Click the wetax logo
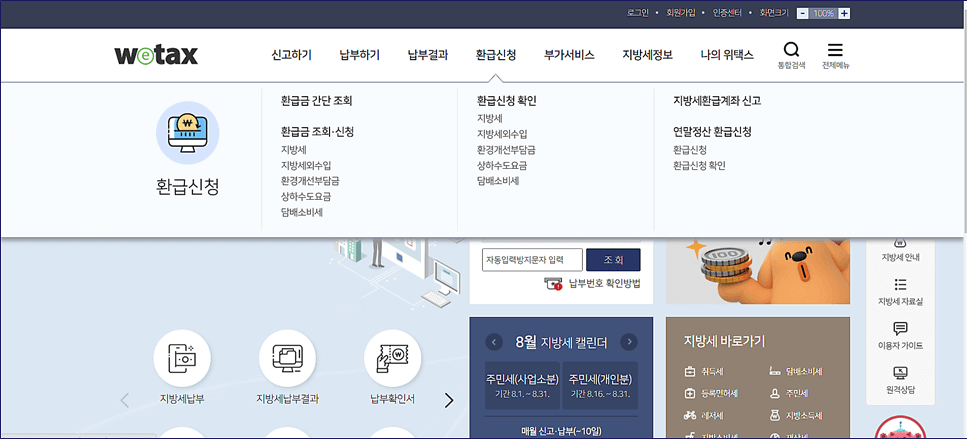The image size is (967, 439). tap(156, 55)
